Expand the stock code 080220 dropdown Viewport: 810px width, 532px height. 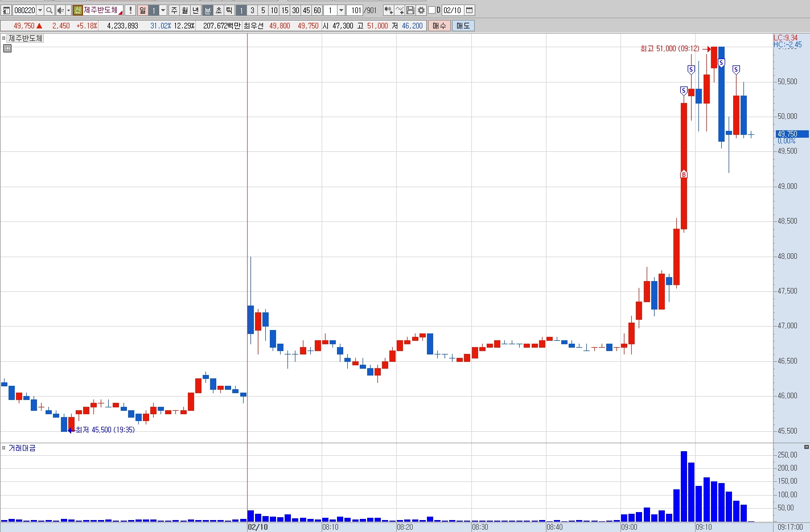(40, 10)
